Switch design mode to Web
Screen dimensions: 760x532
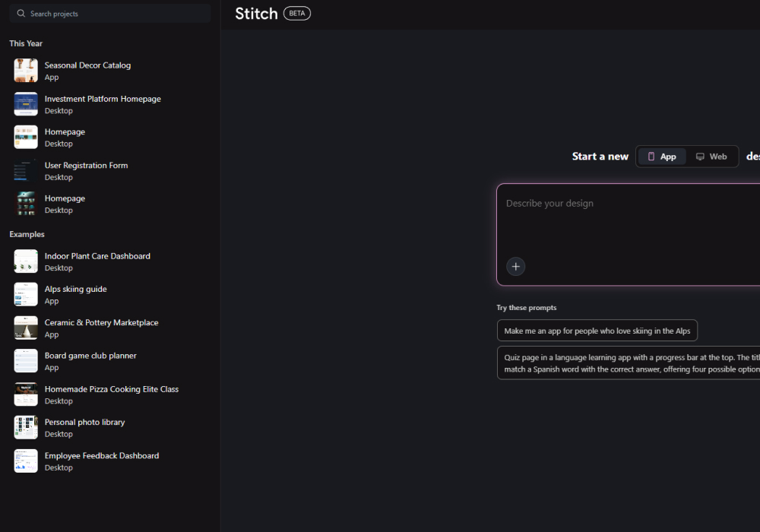[x=711, y=157]
